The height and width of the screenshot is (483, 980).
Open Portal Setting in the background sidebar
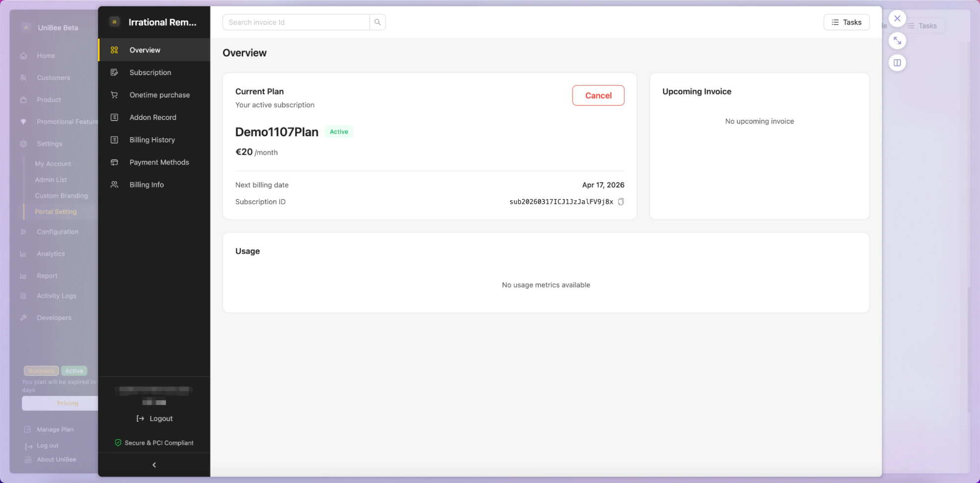55,212
